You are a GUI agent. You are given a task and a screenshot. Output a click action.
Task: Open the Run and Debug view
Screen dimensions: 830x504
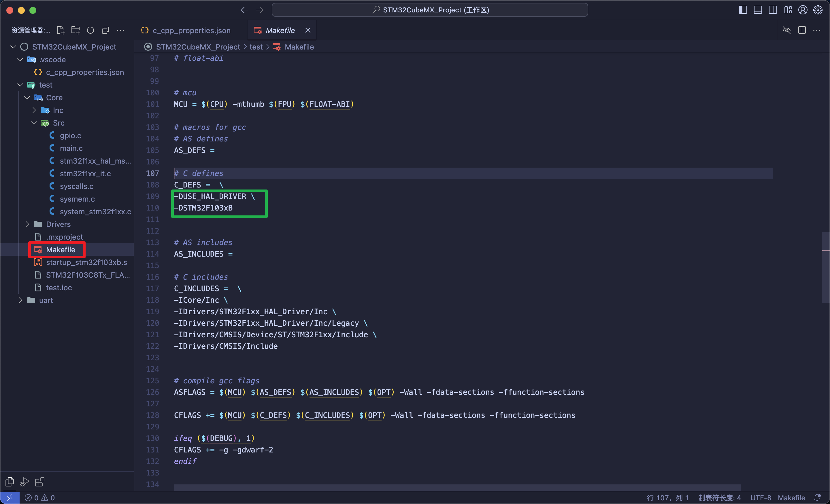click(x=24, y=482)
